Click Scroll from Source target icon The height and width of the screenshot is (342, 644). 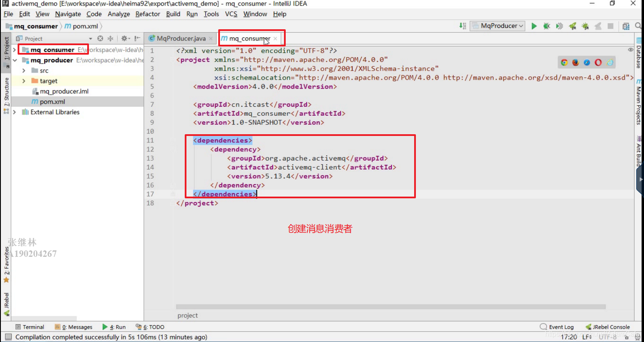[x=100, y=38]
